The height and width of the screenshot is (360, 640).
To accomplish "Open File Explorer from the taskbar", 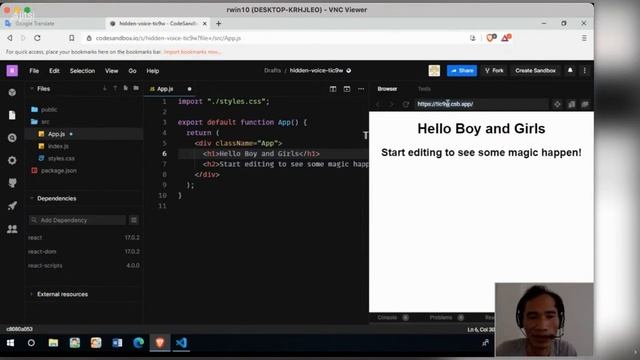I will click(53, 343).
